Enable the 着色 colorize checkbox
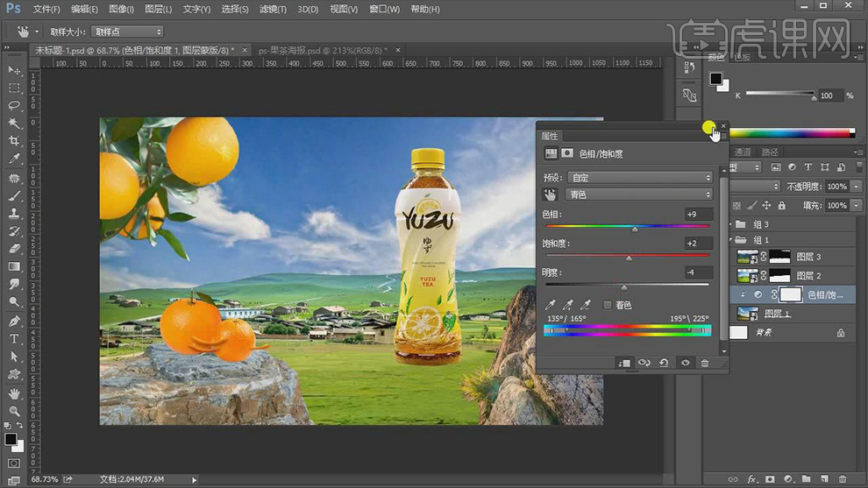The height and width of the screenshot is (488, 868). pos(608,305)
